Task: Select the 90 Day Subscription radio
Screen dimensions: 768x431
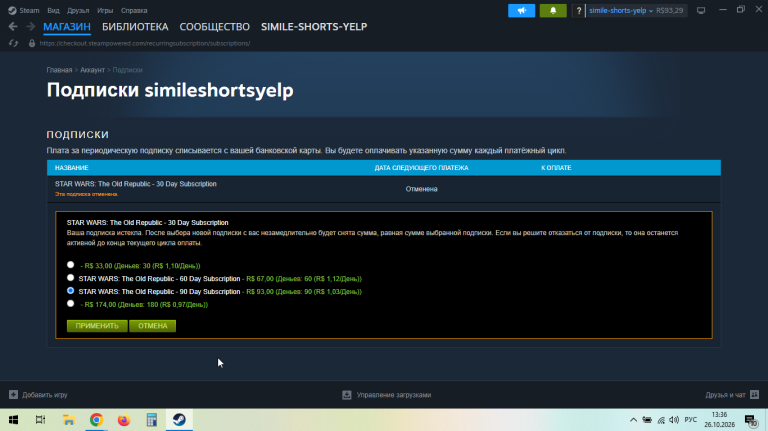Action: (71, 290)
